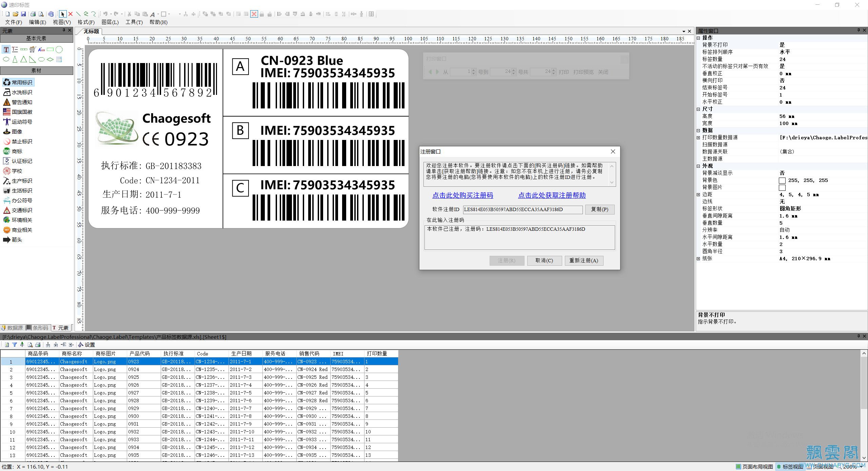Open the 格式(F) menu
Image resolution: width=868 pixels, height=471 pixels.
tap(86, 22)
